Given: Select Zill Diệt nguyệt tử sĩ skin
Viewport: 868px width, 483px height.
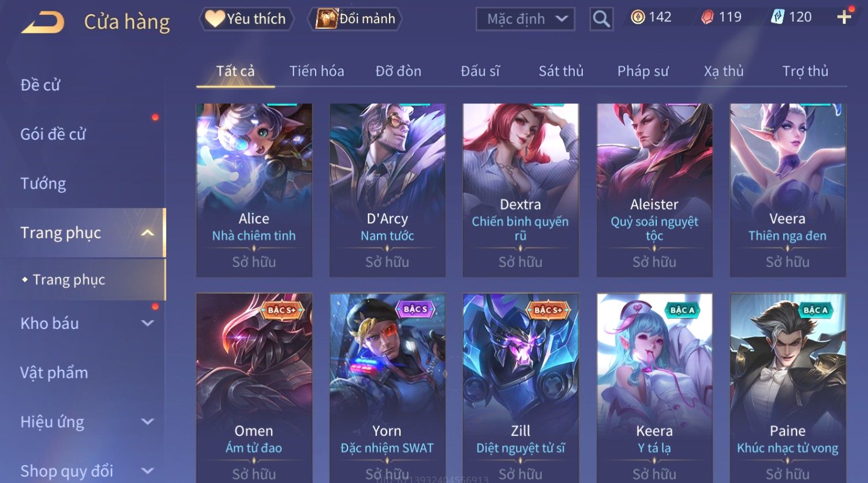Looking at the screenshot, I should point(521,388).
